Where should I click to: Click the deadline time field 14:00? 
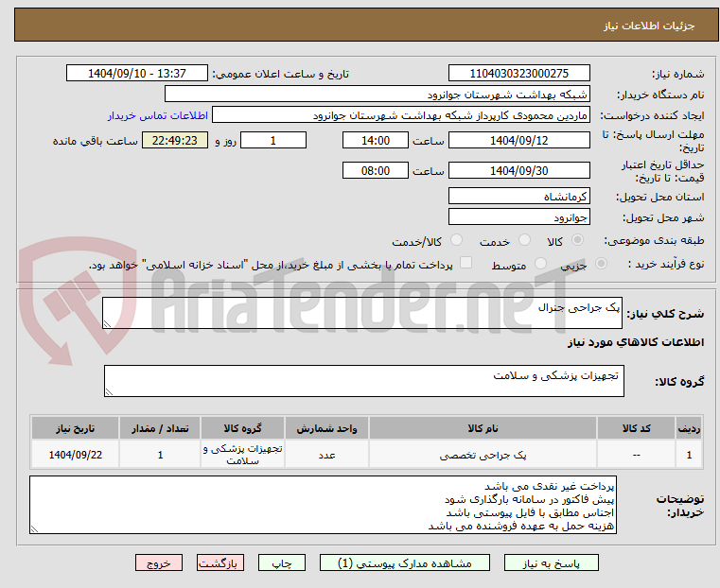pos(376,140)
